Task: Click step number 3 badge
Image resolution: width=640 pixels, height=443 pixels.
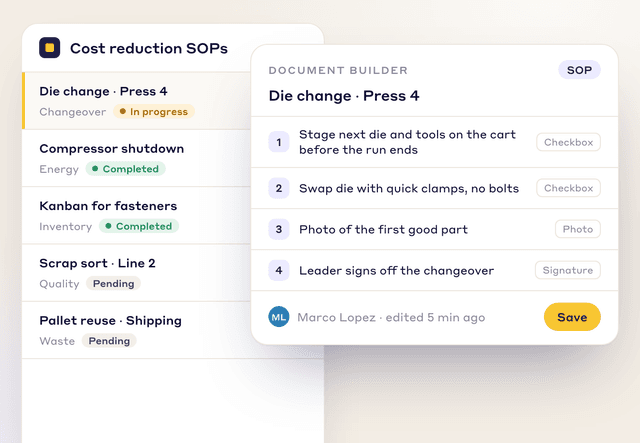Action: [x=279, y=229]
